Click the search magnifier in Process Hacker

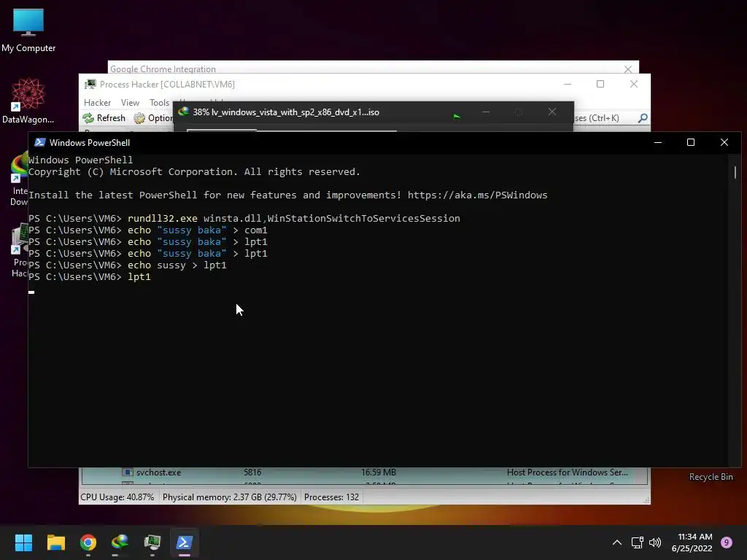point(643,117)
